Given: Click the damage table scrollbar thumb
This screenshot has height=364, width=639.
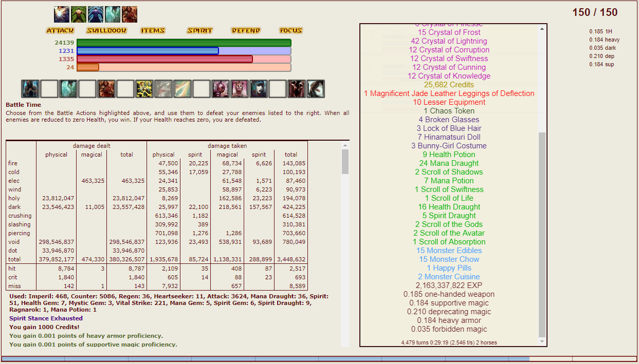Looking at the screenshot, I should pos(345,162).
